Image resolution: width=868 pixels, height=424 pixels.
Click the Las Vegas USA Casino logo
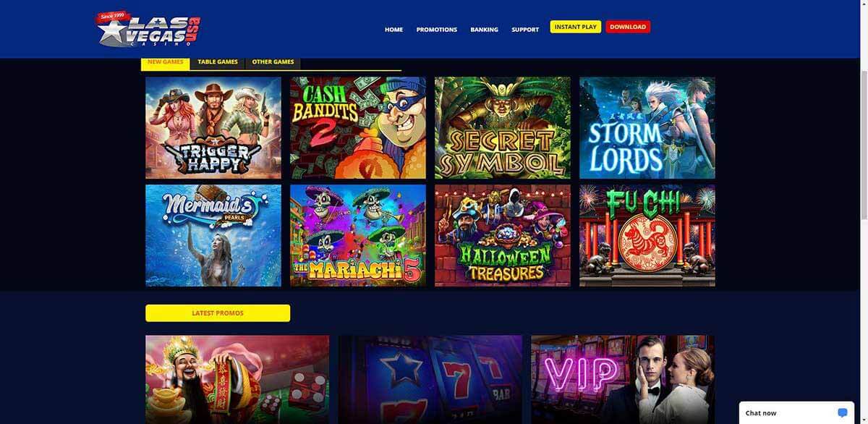coord(148,29)
